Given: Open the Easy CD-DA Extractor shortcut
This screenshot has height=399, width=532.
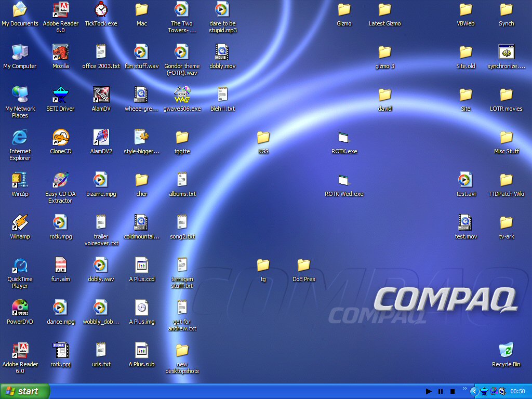Looking at the screenshot, I should tap(60, 180).
